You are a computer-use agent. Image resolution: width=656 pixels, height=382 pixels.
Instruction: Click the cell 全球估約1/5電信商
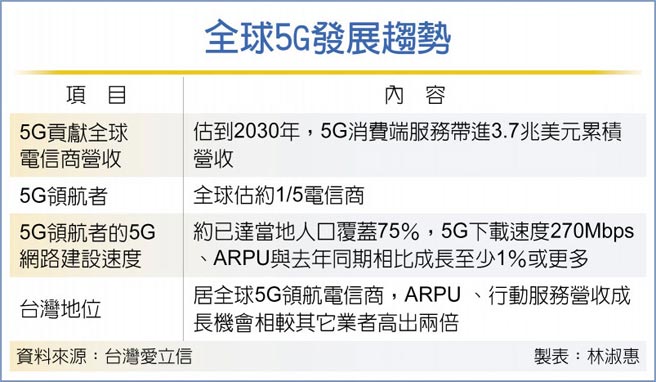tap(279, 195)
